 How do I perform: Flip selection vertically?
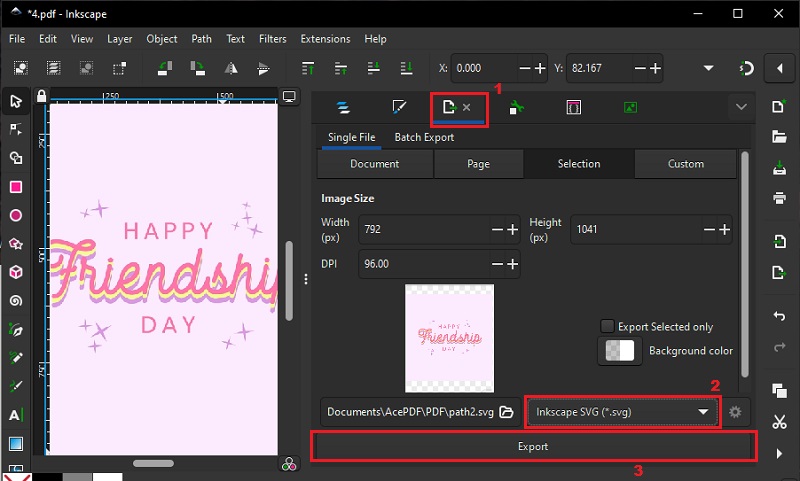click(x=263, y=68)
